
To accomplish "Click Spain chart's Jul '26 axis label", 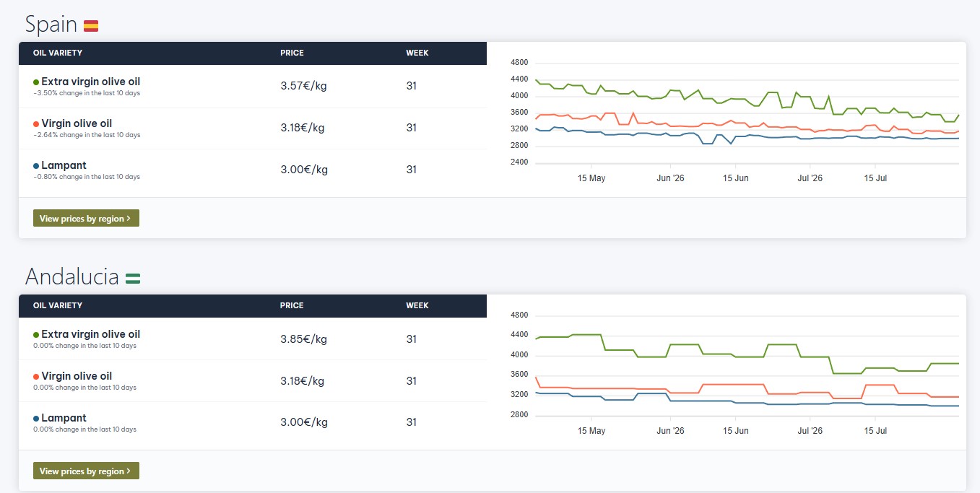I will click(x=810, y=178).
